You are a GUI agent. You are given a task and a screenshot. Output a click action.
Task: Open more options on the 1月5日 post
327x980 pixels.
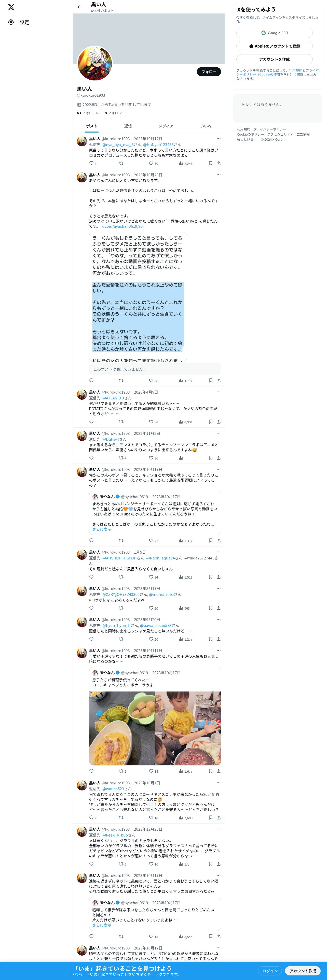point(219,552)
